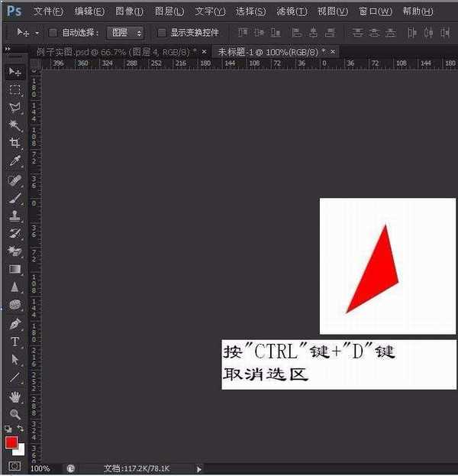The height and width of the screenshot is (476, 458).
Task: Click distribute left edges icon
Action: [x=412, y=32]
